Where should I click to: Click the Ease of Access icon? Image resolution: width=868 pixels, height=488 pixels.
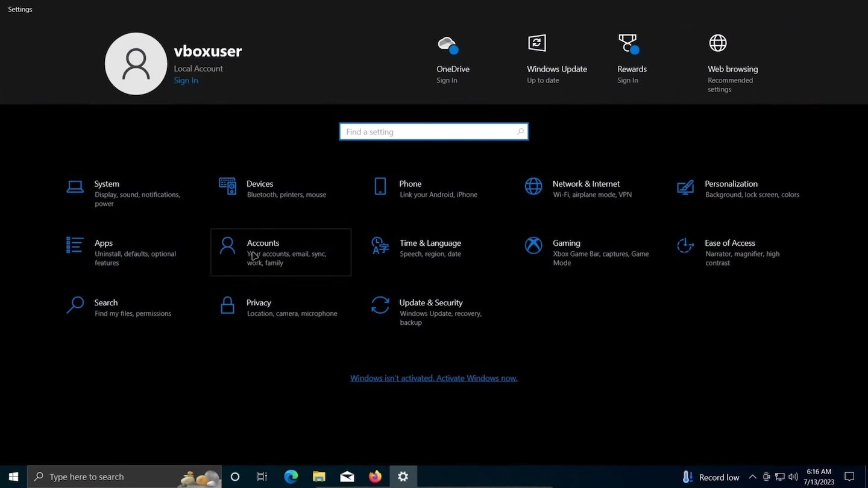point(685,245)
